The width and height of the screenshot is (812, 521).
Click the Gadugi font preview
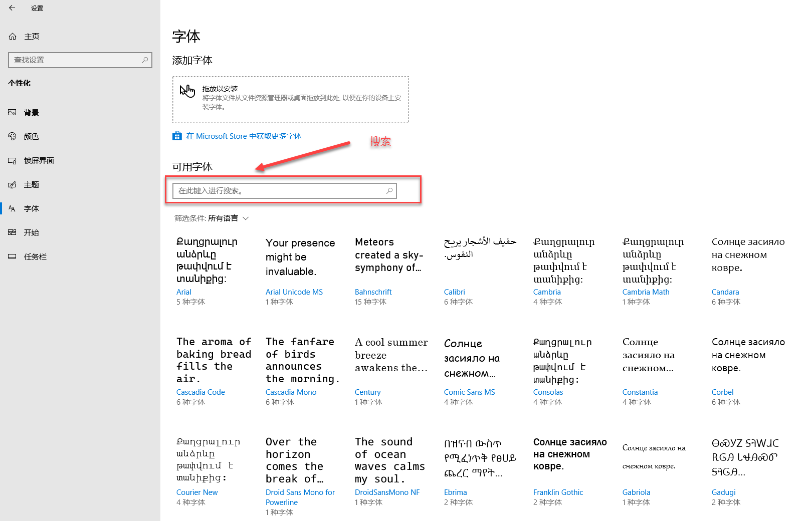pos(745,457)
